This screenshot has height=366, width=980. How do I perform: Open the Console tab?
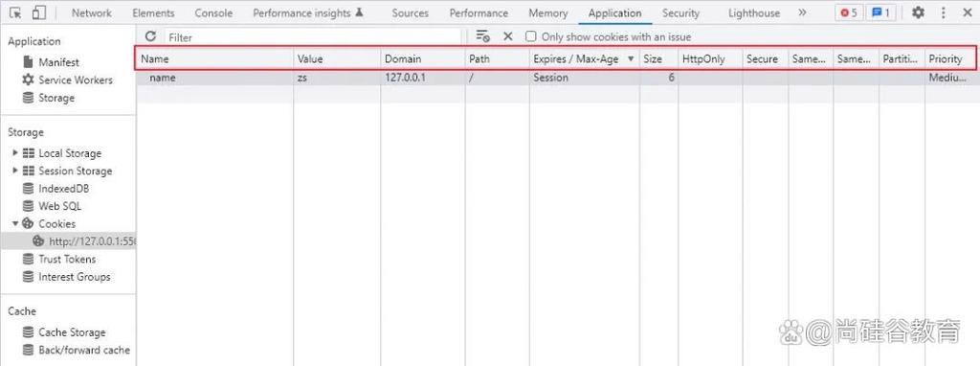pyautogui.click(x=213, y=12)
